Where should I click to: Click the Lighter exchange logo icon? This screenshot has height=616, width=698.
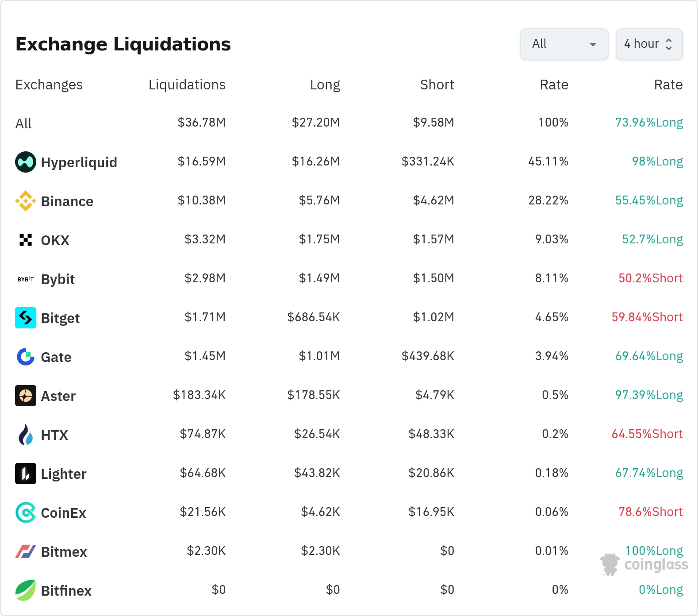[x=26, y=474]
